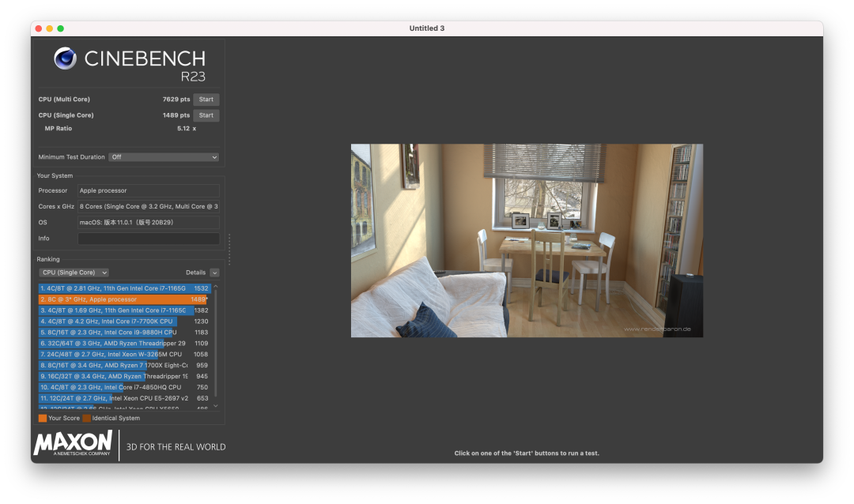Screen dimensions: 854x504
Task: Click the Info text field
Action: (148, 239)
